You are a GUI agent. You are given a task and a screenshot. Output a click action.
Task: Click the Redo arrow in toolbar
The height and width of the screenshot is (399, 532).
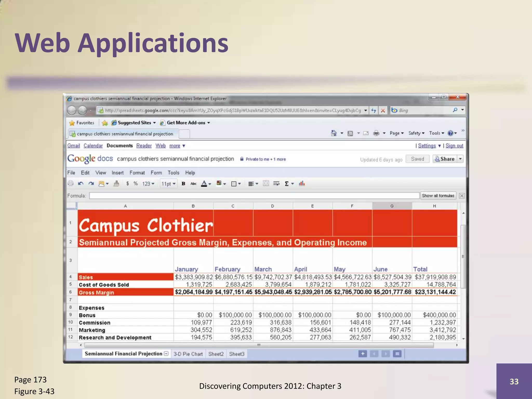pyautogui.click(x=91, y=184)
